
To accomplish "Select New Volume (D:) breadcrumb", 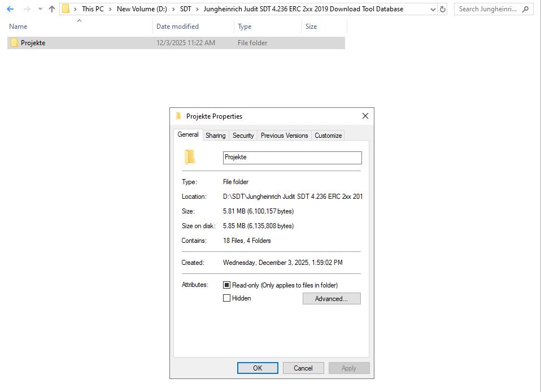I will tap(142, 9).
